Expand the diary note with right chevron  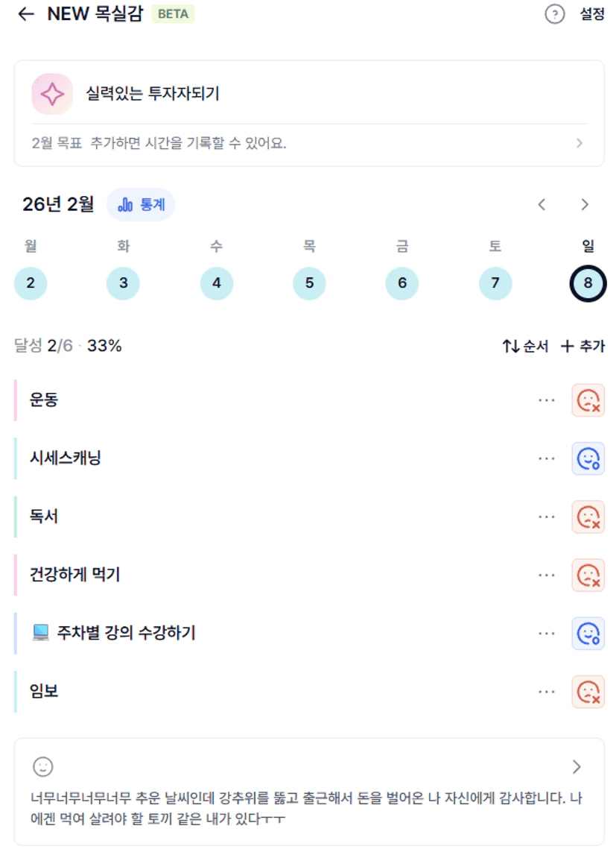(577, 766)
